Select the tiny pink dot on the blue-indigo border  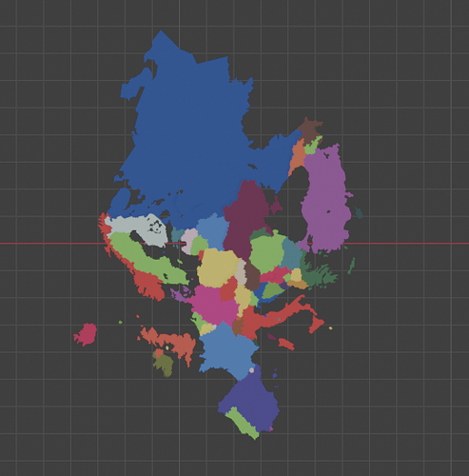click(x=252, y=370)
